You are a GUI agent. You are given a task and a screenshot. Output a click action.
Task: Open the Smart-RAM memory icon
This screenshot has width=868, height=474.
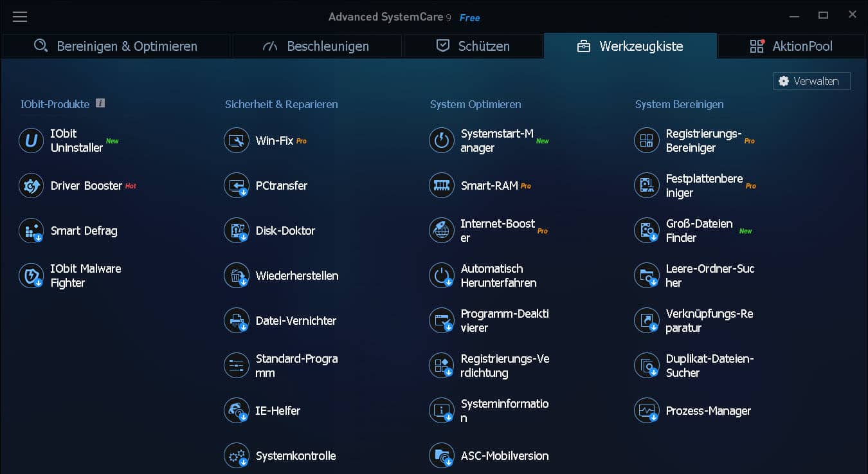point(441,185)
